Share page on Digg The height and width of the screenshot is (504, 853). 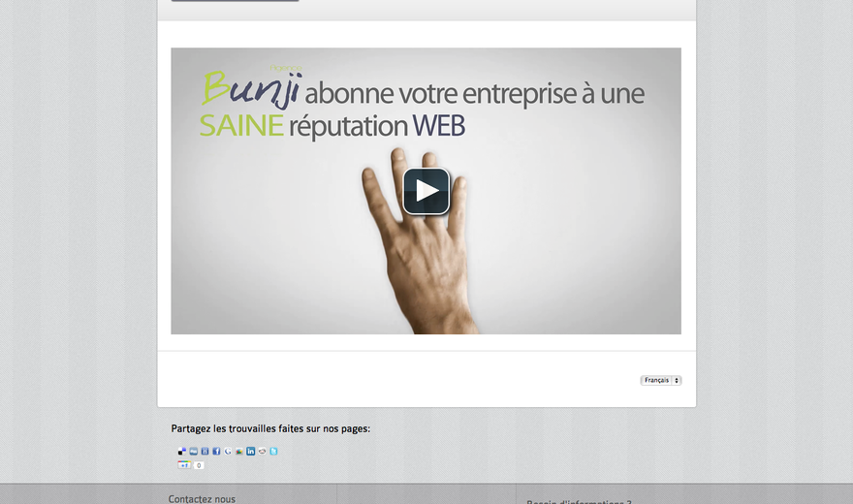point(193,452)
